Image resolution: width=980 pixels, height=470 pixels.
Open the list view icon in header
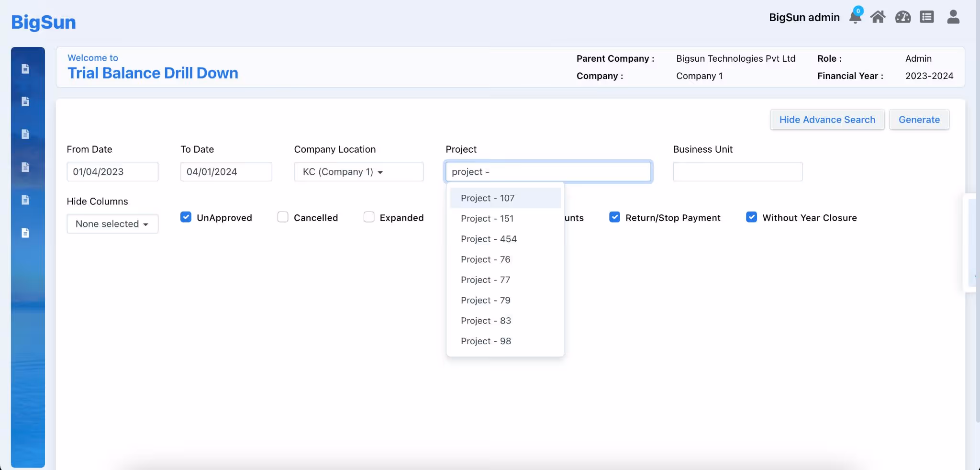pyautogui.click(x=927, y=17)
